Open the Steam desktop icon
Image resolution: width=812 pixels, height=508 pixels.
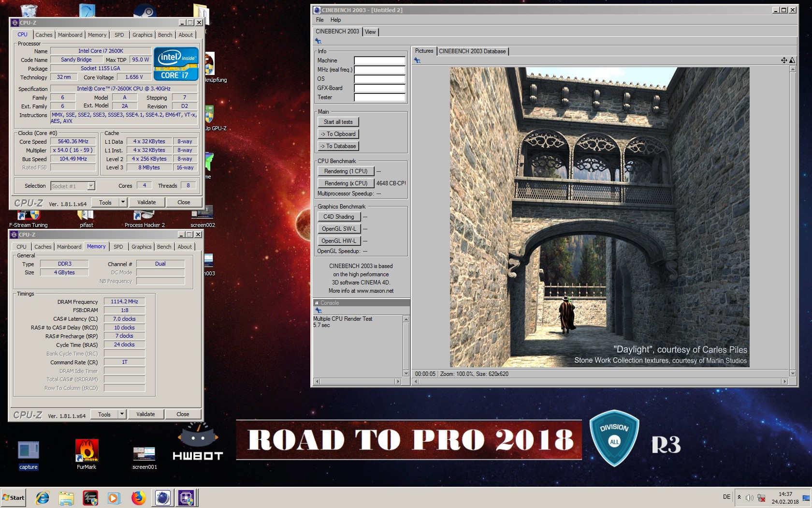[144, 11]
